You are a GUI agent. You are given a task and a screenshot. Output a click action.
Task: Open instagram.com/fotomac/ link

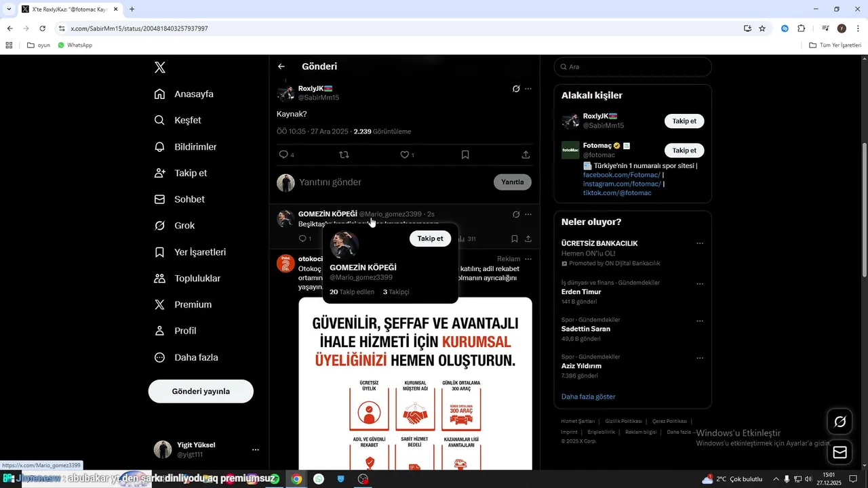click(x=622, y=184)
